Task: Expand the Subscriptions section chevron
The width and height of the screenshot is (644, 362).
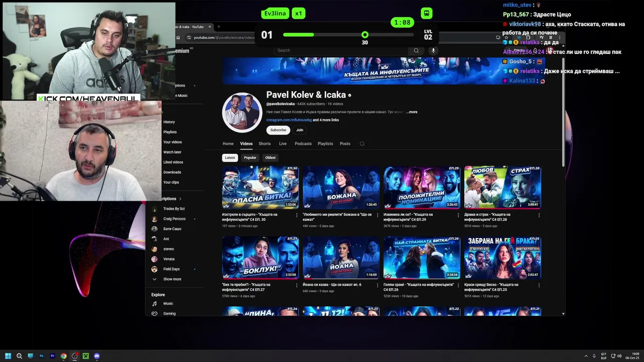Action: (180, 199)
